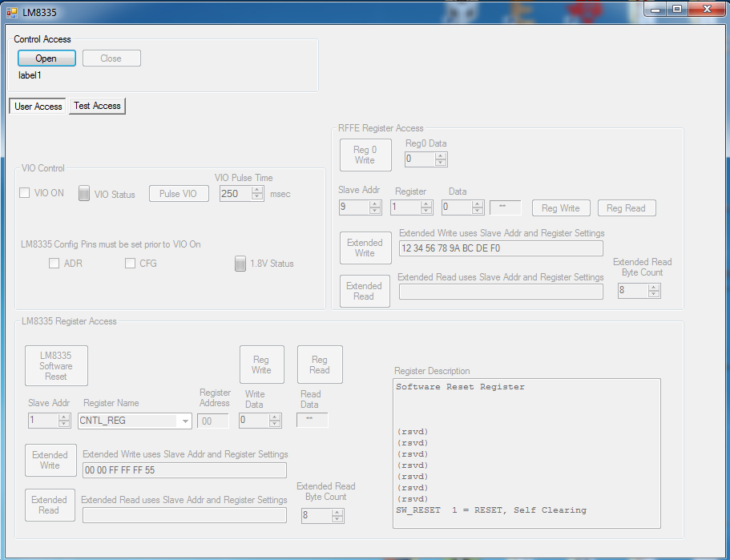
Task: Click the field containing 00 00 FF FF FF 55
Action: tap(184, 470)
